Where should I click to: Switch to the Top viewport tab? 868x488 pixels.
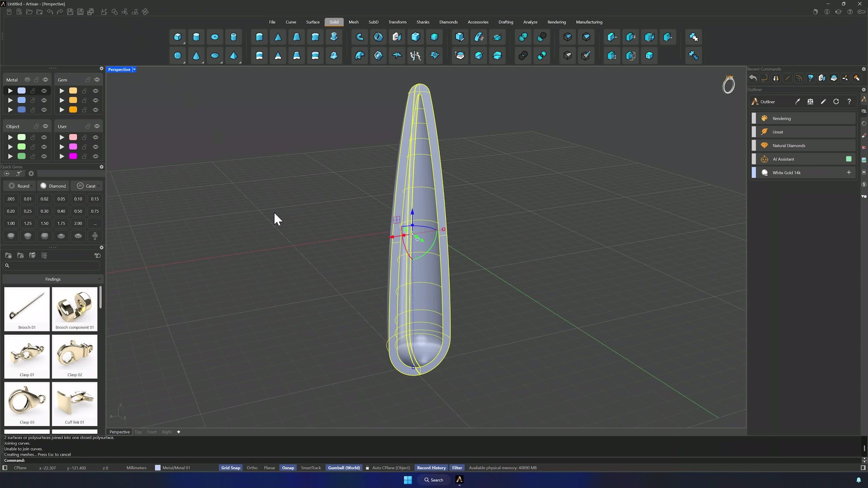pyautogui.click(x=138, y=432)
